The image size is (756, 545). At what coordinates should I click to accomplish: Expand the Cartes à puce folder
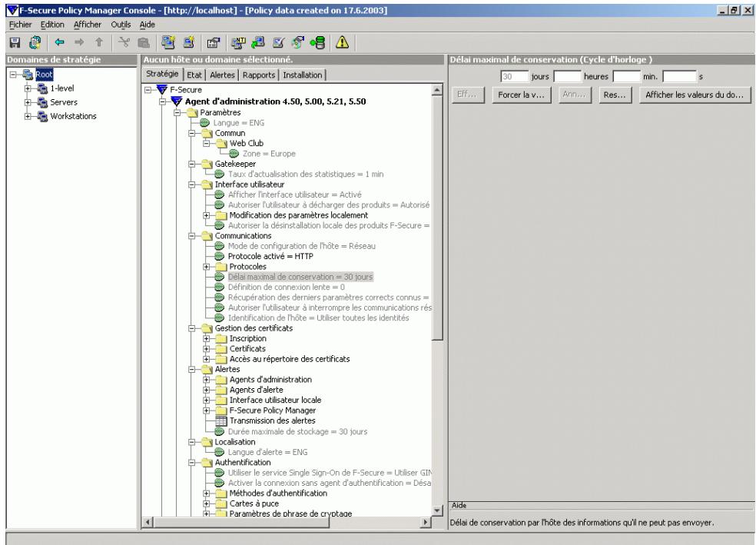coord(207,503)
